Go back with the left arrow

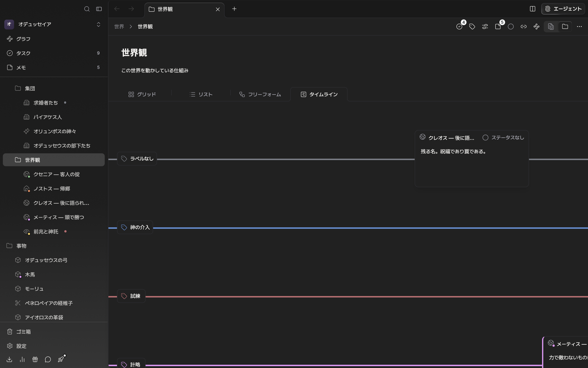117,9
